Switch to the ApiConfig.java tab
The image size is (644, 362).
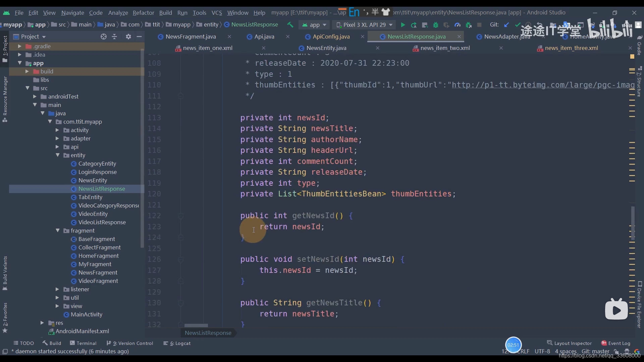(331, 37)
